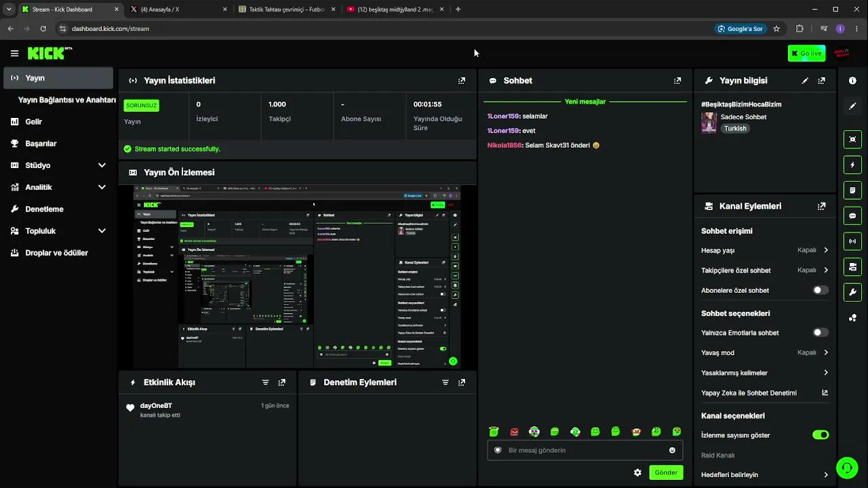Open chat settings gear icon

coord(637,472)
